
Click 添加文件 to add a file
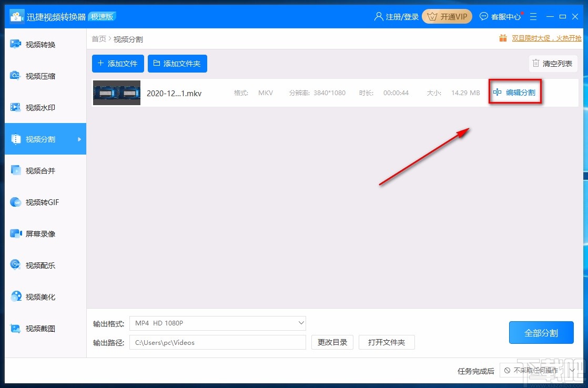117,63
